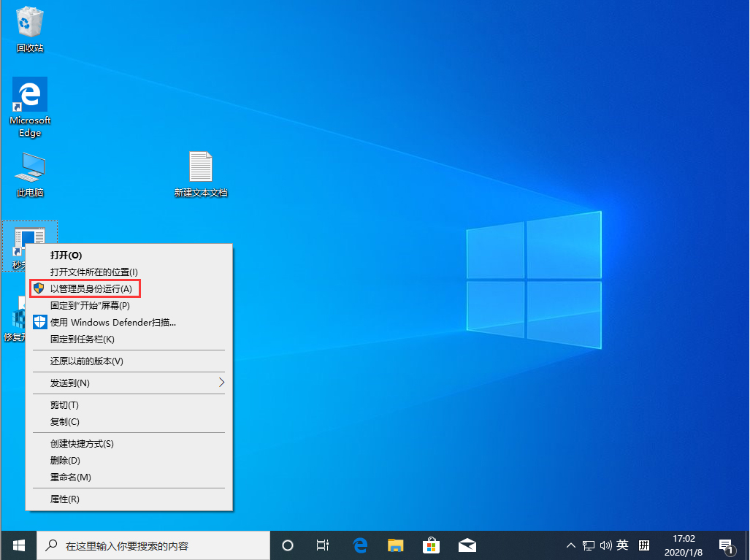Screen dimensions: 750x560
Task: Launch Microsoft Store from the taskbar
Action: 431,545
